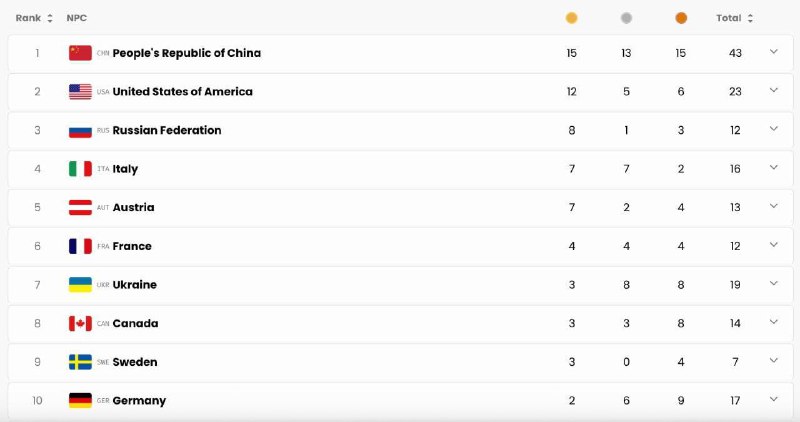The height and width of the screenshot is (422, 800).
Task: Expand the Italy row details
Action: [x=773, y=168]
